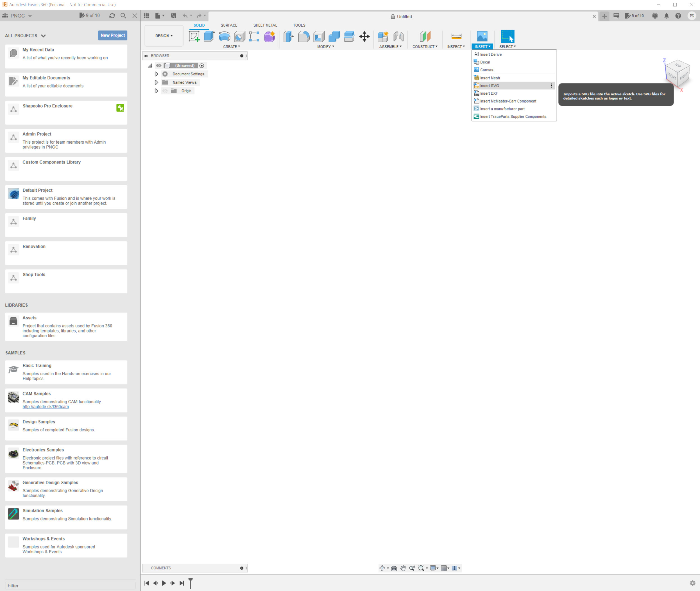This screenshot has width=700, height=591.
Task: Expand the Named Views node
Action: tap(156, 82)
